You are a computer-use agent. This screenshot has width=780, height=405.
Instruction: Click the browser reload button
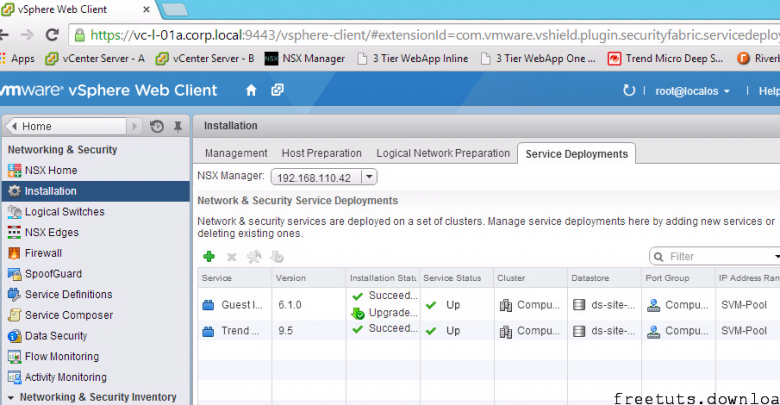click(52, 35)
